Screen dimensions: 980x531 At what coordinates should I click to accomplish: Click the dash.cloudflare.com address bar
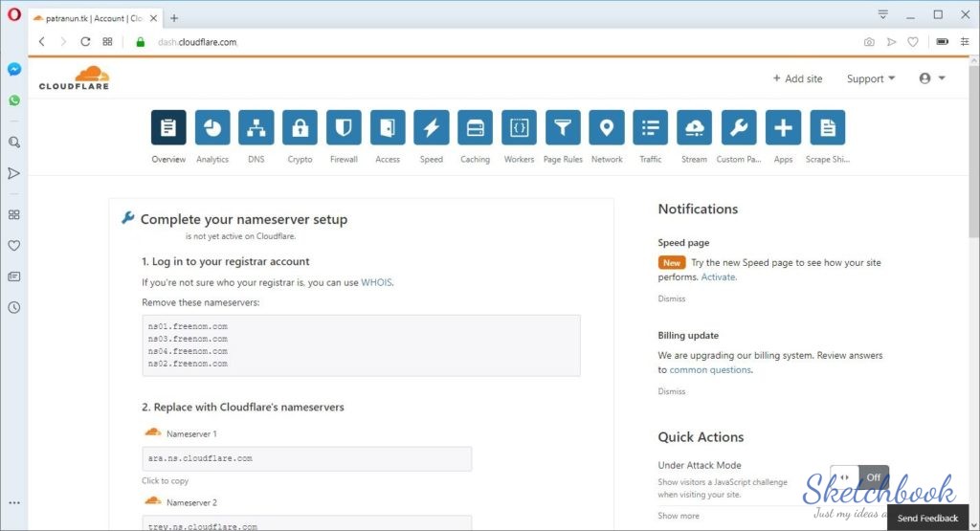point(197,42)
